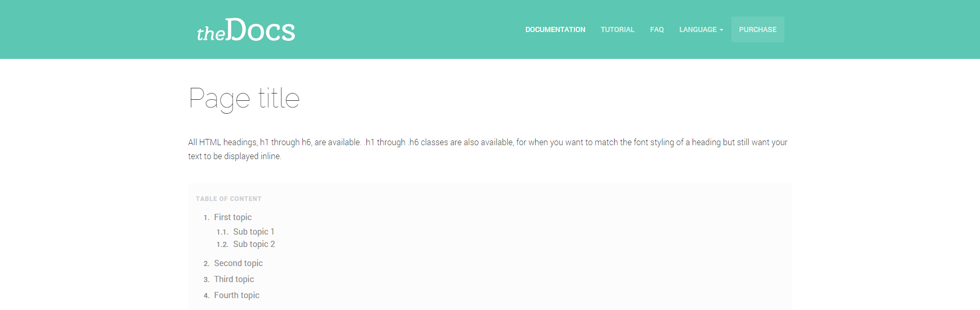Click the Page title heading
This screenshot has width=980, height=310.
click(x=244, y=98)
